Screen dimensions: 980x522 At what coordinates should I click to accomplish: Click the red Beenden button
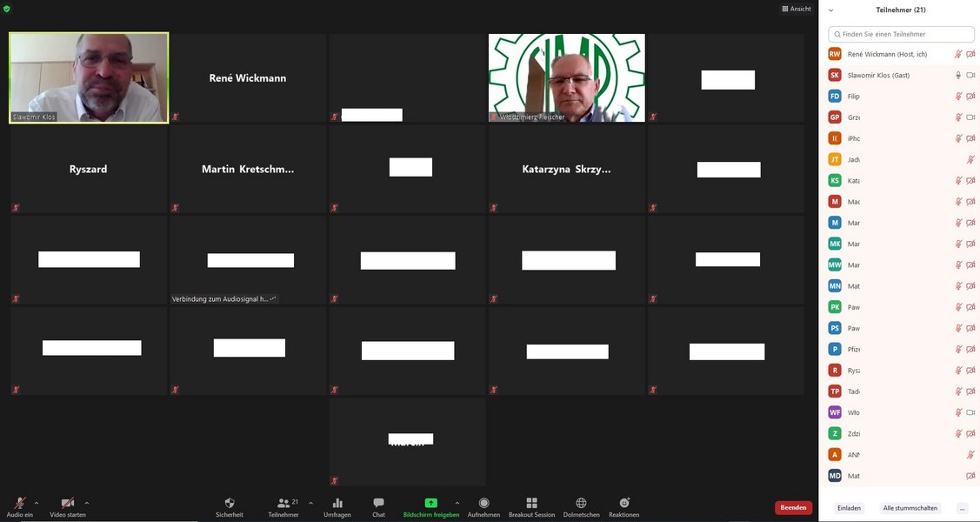[x=793, y=507]
